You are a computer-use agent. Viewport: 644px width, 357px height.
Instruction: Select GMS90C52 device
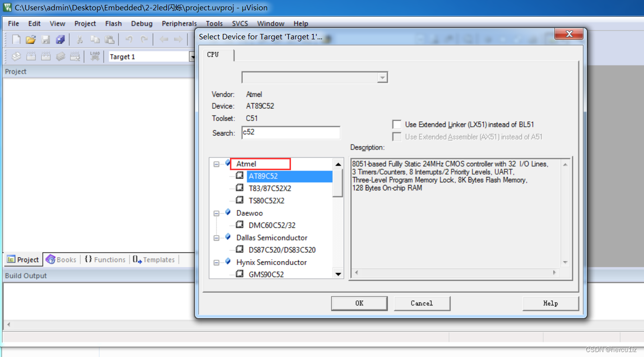tap(266, 274)
